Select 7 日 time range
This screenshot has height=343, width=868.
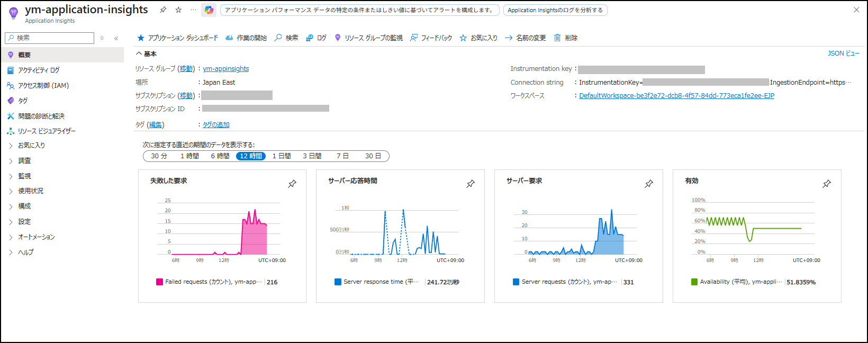click(x=342, y=156)
